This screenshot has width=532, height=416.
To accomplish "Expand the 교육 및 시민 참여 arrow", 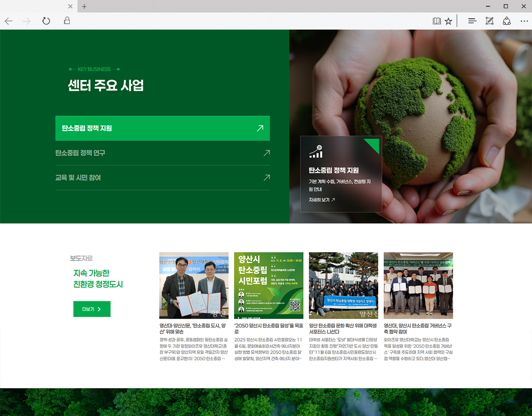I will pyautogui.click(x=266, y=178).
